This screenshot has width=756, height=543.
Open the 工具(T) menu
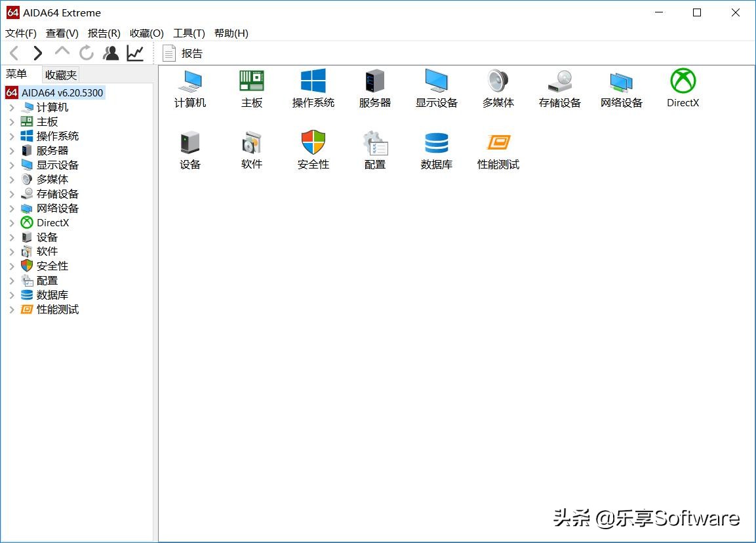pyautogui.click(x=188, y=33)
